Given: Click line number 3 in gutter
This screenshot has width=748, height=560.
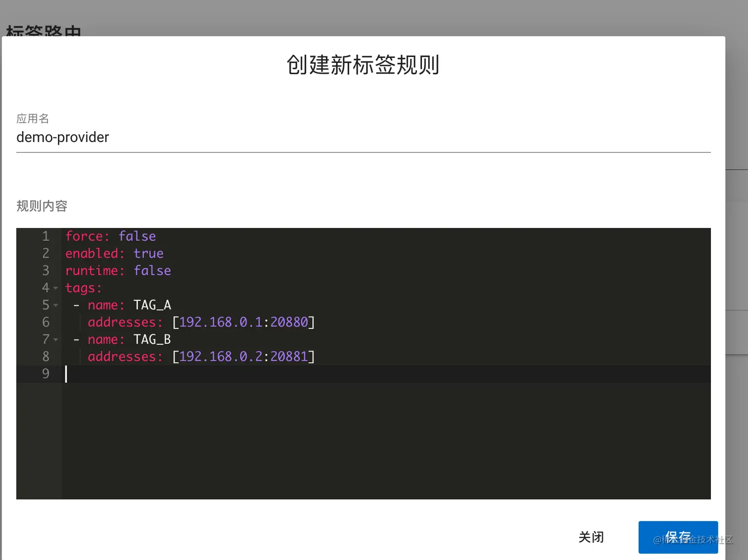Looking at the screenshot, I should point(46,271).
